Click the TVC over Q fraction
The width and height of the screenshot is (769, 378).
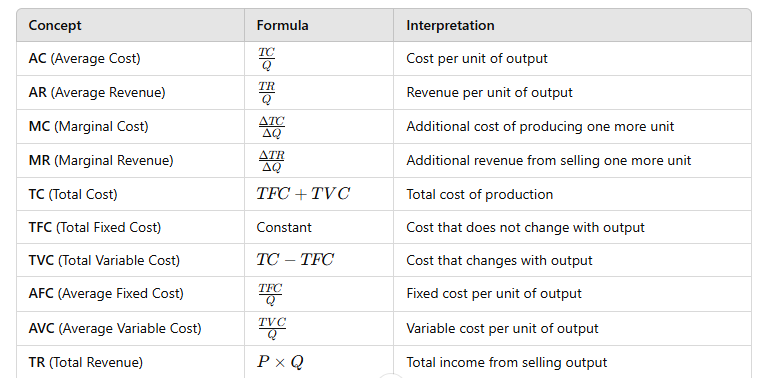point(272,328)
